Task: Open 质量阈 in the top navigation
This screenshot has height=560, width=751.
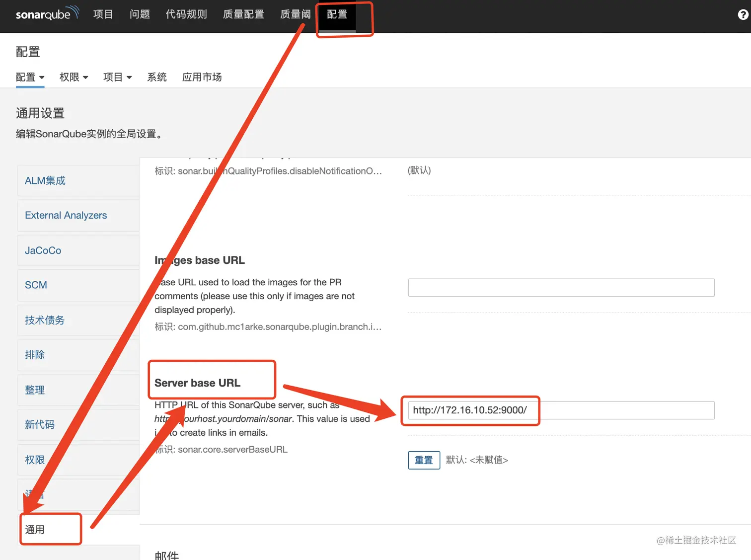Action: [x=296, y=14]
